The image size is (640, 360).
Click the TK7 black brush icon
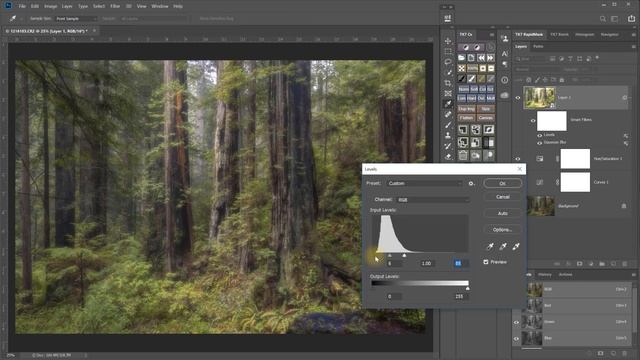[462, 78]
